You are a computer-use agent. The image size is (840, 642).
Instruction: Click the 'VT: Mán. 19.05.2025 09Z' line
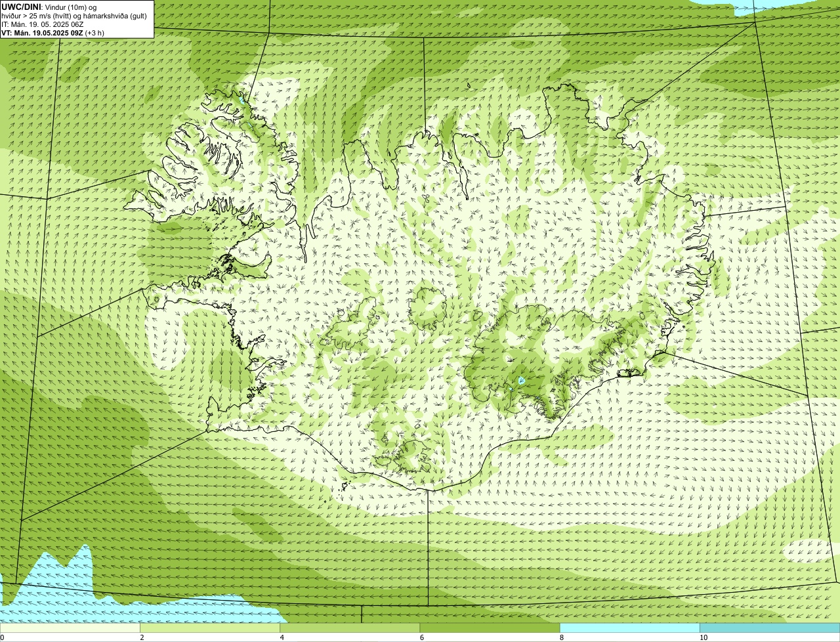[x=52, y=32]
